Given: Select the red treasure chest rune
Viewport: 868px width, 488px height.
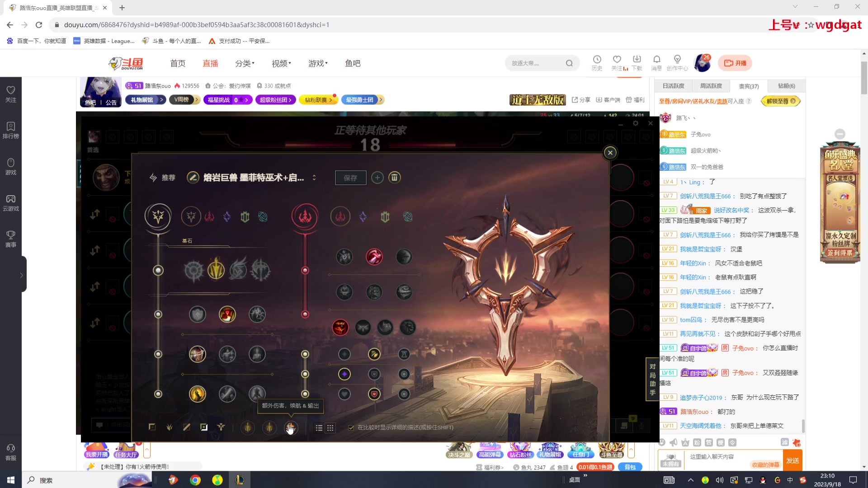Looking at the screenshot, I should coord(340,327).
